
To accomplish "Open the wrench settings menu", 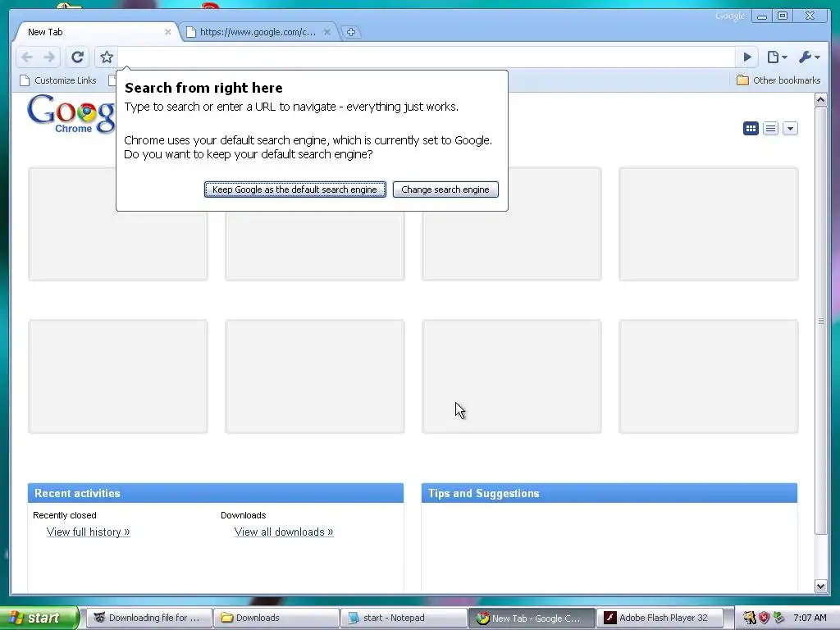I will [x=809, y=57].
